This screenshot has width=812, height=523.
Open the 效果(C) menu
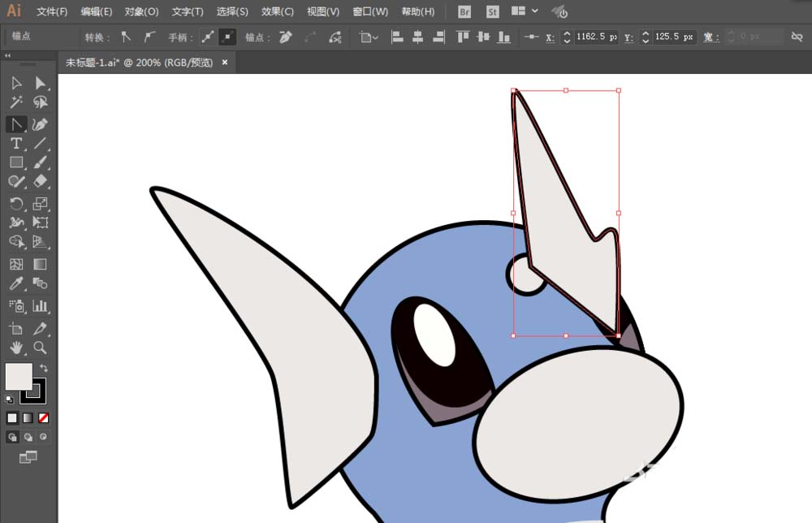coord(277,11)
